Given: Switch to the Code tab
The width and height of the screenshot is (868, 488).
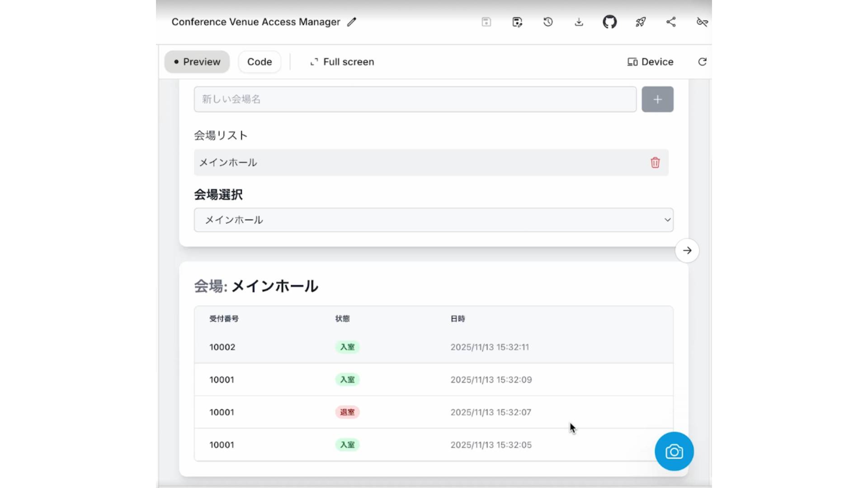Looking at the screenshot, I should (259, 62).
